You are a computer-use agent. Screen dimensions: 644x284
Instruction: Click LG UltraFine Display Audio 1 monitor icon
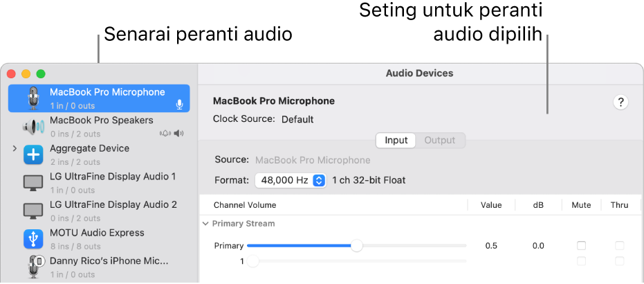(x=33, y=183)
